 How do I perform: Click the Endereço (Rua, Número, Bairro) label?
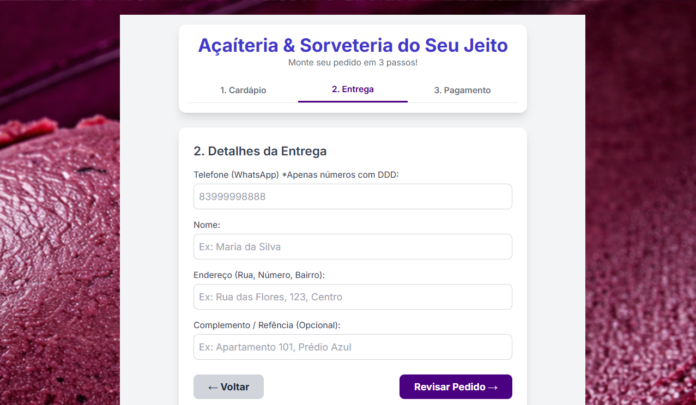point(259,275)
